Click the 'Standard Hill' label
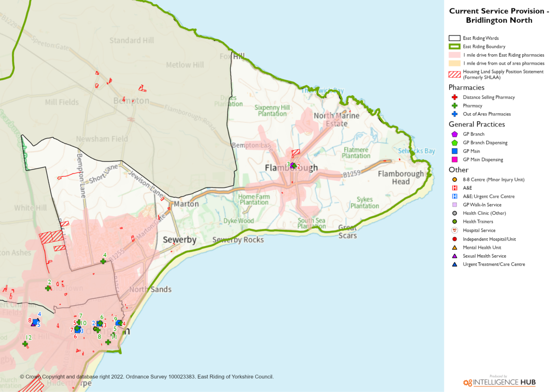This screenshot has height=392, width=554. 132,41
